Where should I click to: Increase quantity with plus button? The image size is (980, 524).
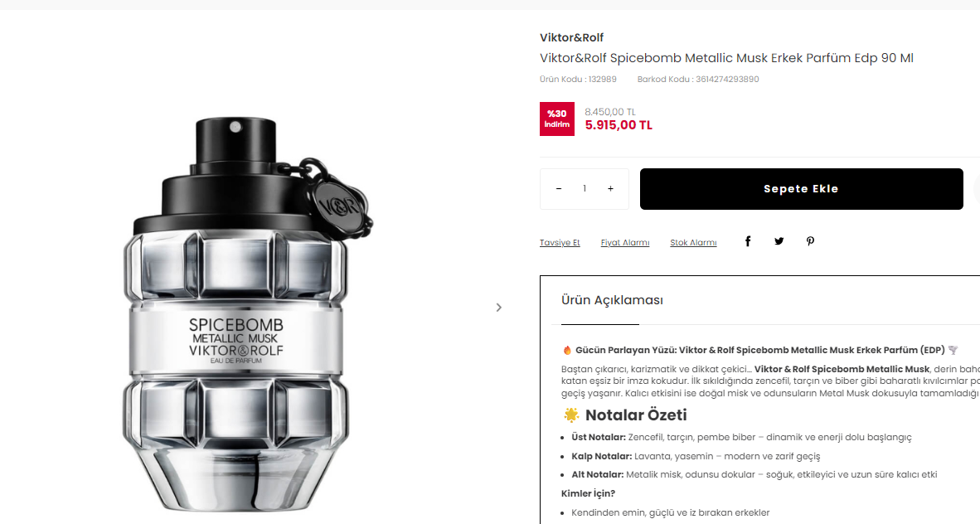pyautogui.click(x=610, y=189)
